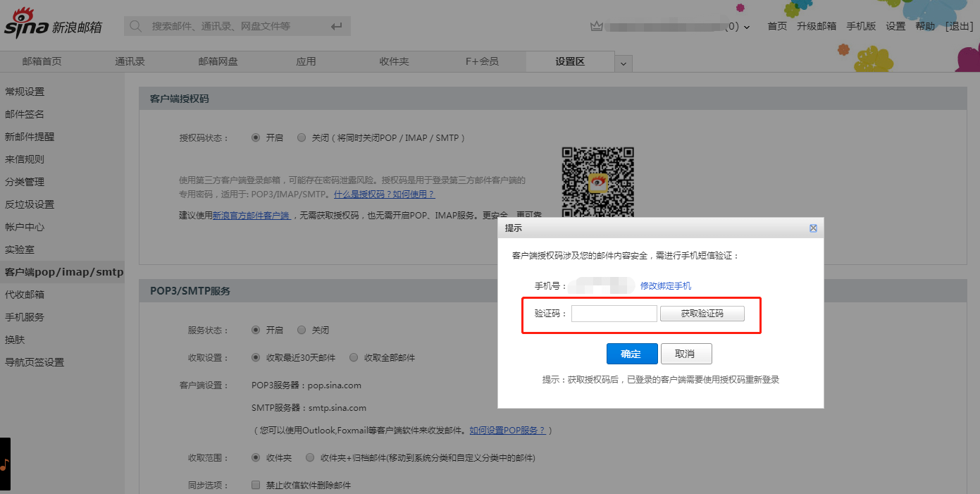Click the 升级邮箱 header link
The width and height of the screenshot is (980, 494).
coord(817,26)
